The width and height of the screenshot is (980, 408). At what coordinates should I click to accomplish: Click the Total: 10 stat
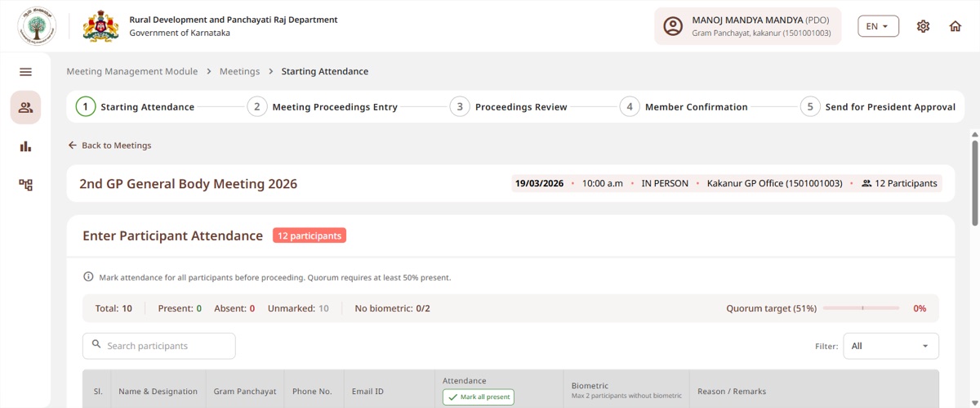(x=114, y=308)
